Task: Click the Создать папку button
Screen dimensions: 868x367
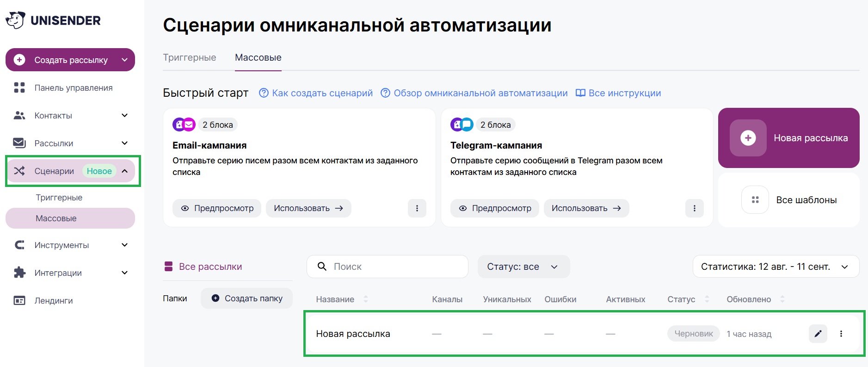Action: (246, 299)
